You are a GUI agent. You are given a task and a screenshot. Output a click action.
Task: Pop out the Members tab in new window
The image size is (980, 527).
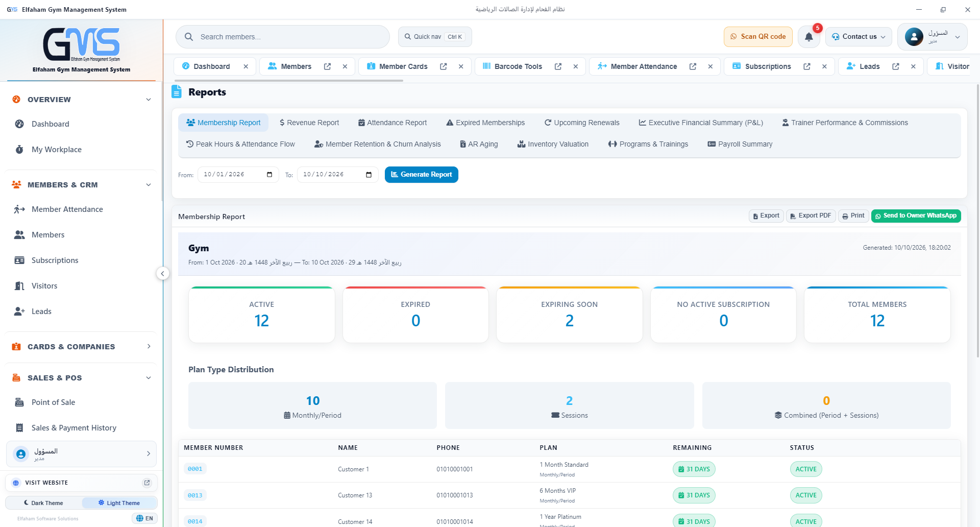point(328,66)
